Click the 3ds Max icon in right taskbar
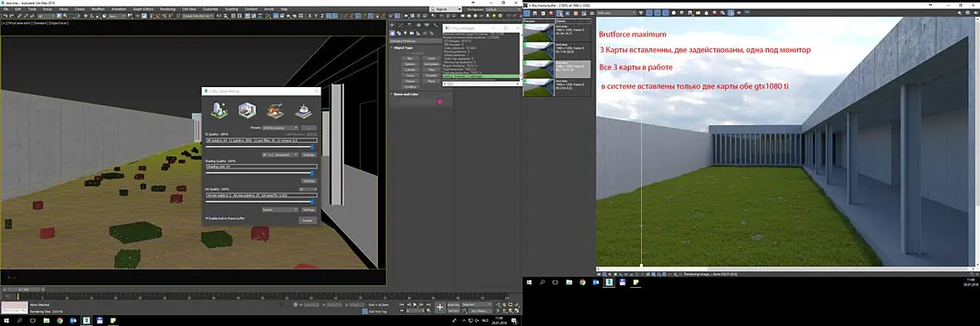 [x=609, y=282]
